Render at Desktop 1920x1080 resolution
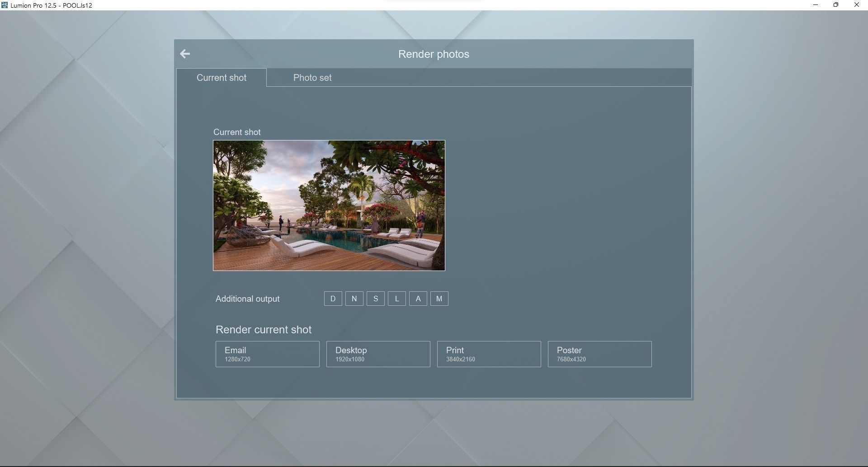The width and height of the screenshot is (868, 467). click(x=378, y=354)
